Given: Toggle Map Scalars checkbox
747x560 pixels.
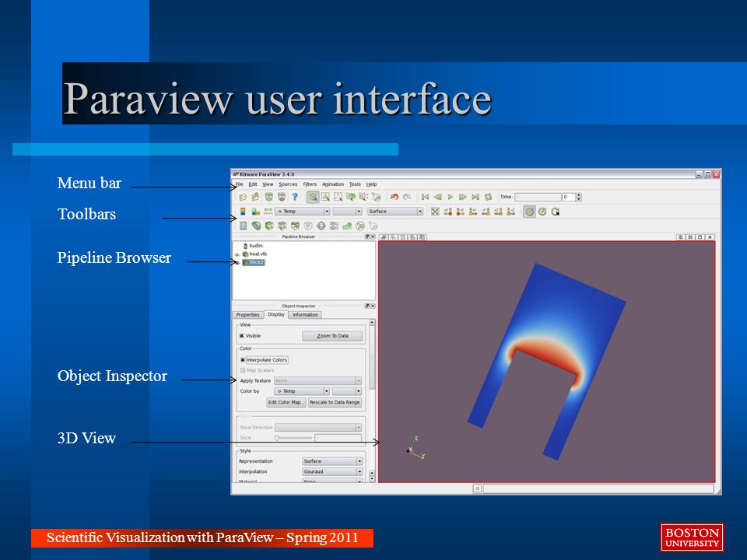Looking at the screenshot, I should (243, 370).
